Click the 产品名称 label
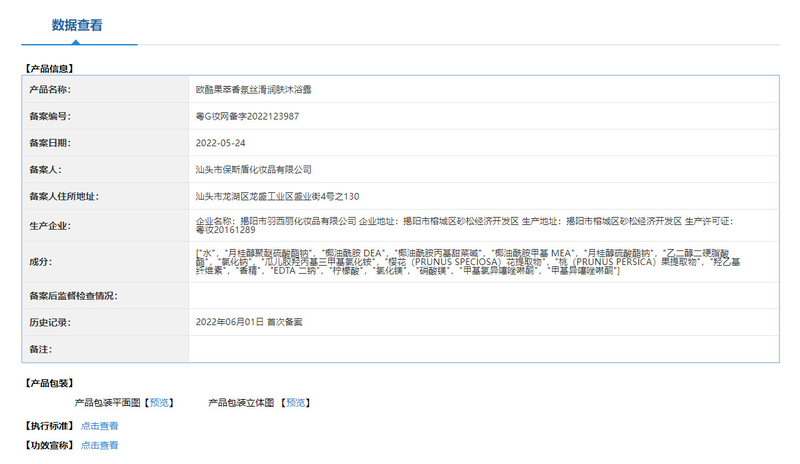Viewport: 800px width, 464px height. click(x=50, y=89)
